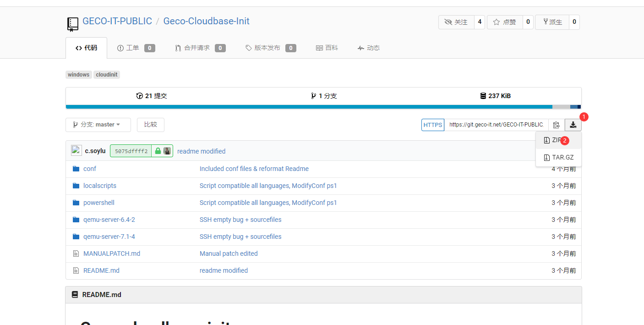Click the powershell folder icon

[x=76, y=203]
